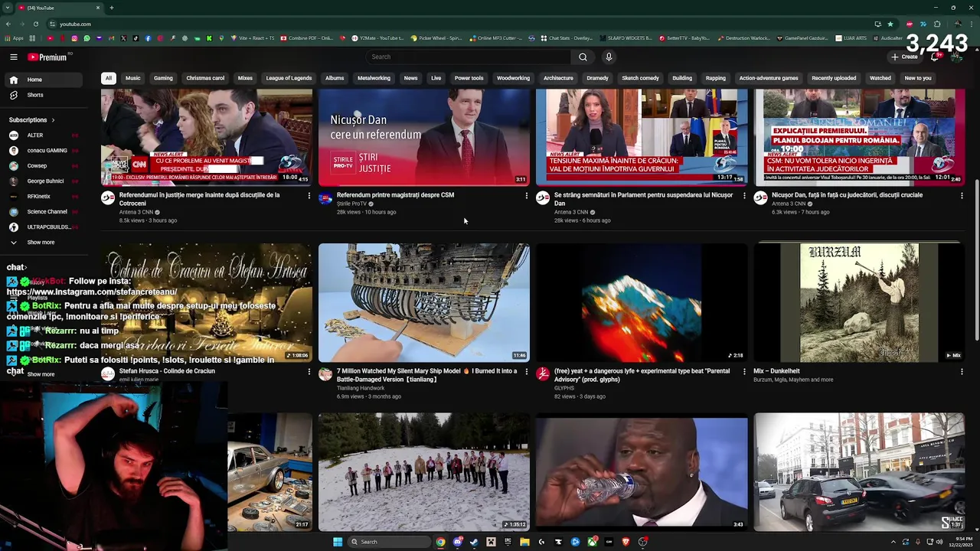Open options for yeat type beat video
This screenshot has height=551, width=980.
point(744,372)
